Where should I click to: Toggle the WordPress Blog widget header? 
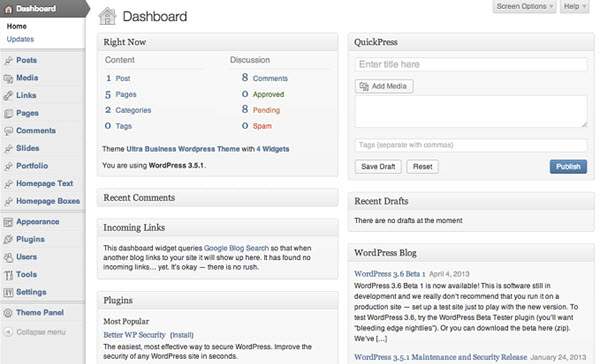(x=471, y=253)
